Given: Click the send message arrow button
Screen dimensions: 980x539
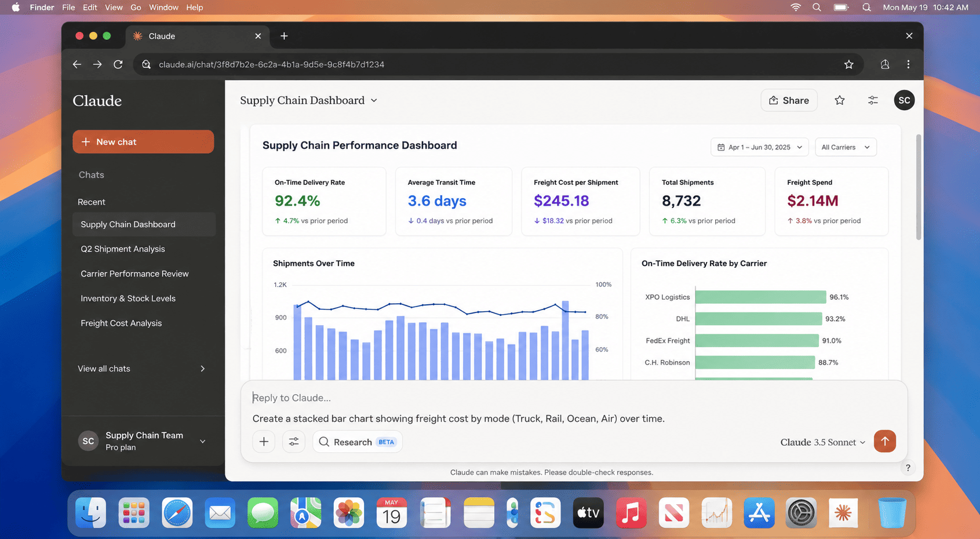Looking at the screenshot, I should tap(884, 442).
